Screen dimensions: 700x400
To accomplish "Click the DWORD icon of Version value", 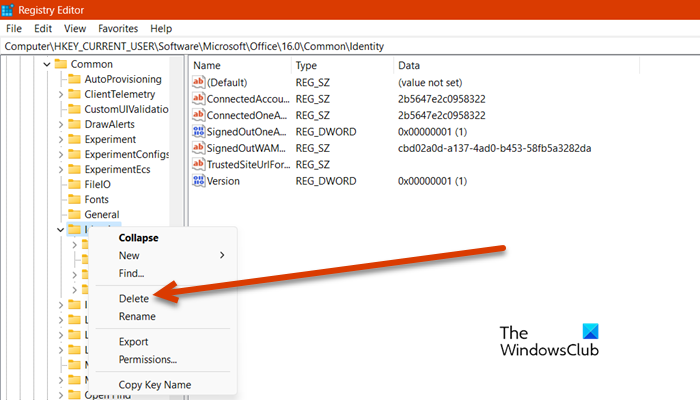I will click(x=198, y=181).
